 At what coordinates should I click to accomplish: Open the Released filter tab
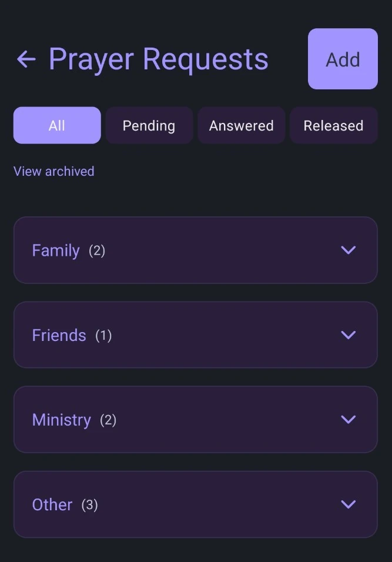[334, 125]
